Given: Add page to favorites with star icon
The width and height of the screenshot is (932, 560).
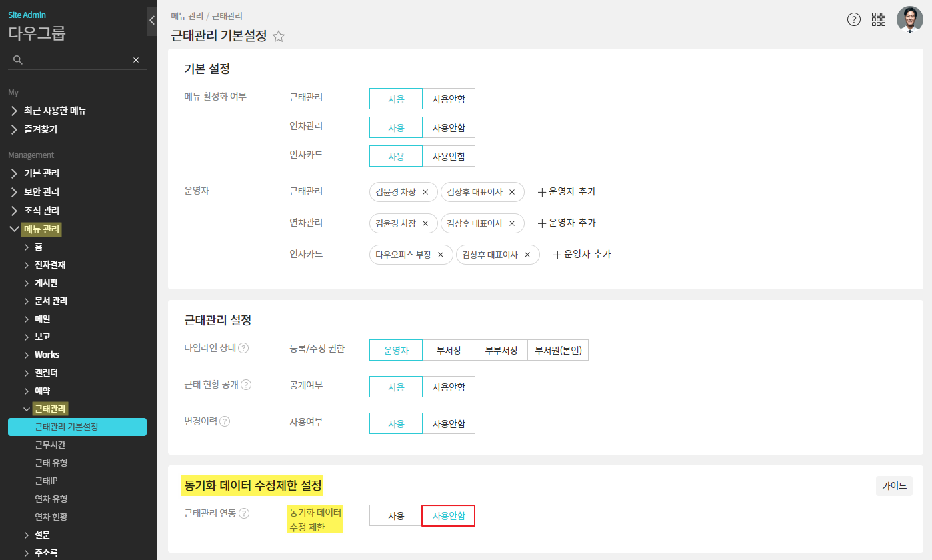Looking at the screenshot, I should 279,37.
